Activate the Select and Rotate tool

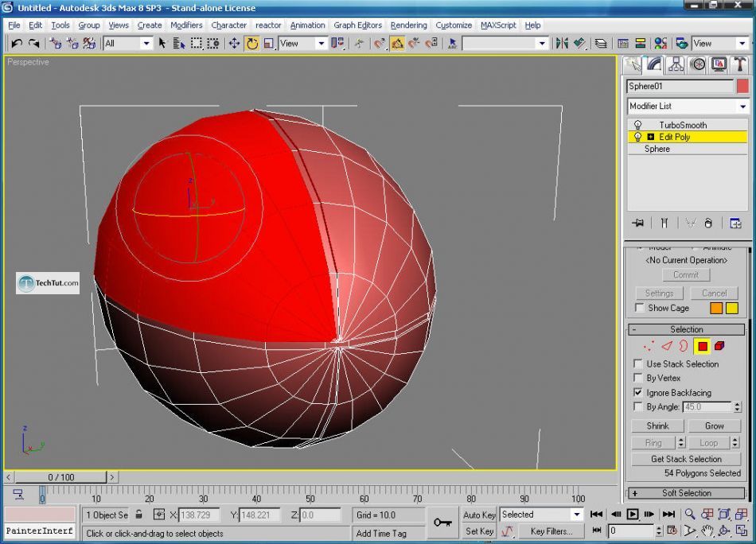pyautogui.click(x=251, y=44)
